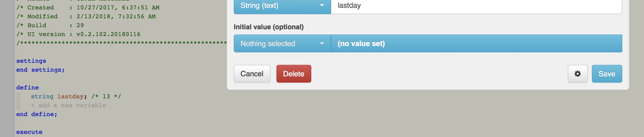Click the Build 29 comment line

(50, 25)
